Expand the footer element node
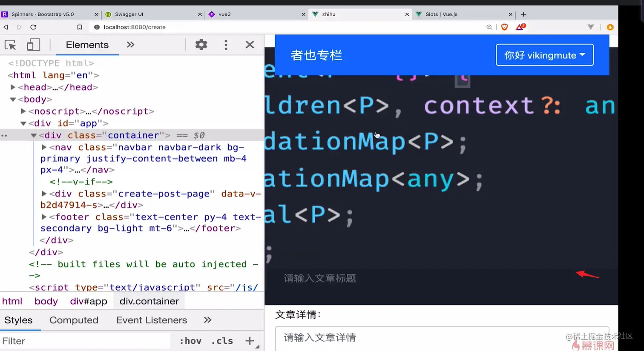Viewport: 644px width, 351px height. pos(44,217)
